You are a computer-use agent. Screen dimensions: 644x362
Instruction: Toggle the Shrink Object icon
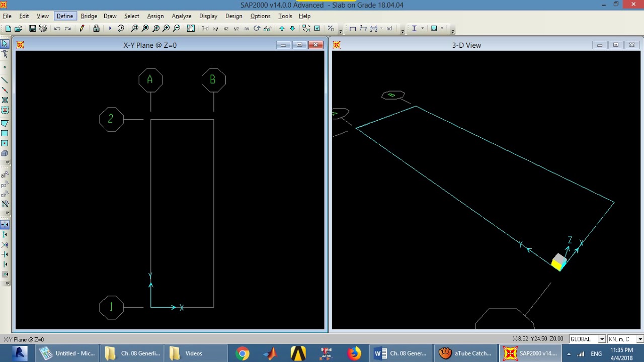tap(306, 29)
